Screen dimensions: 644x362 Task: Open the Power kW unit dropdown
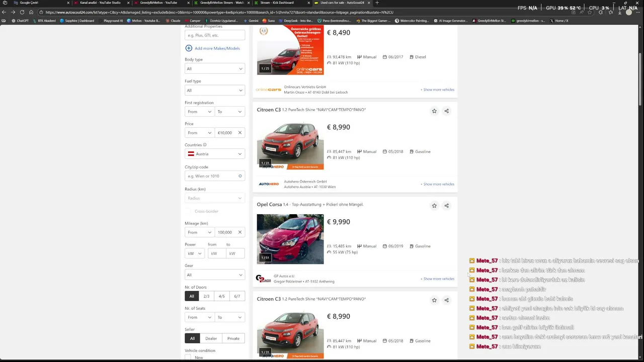click(x=195, y=253)
